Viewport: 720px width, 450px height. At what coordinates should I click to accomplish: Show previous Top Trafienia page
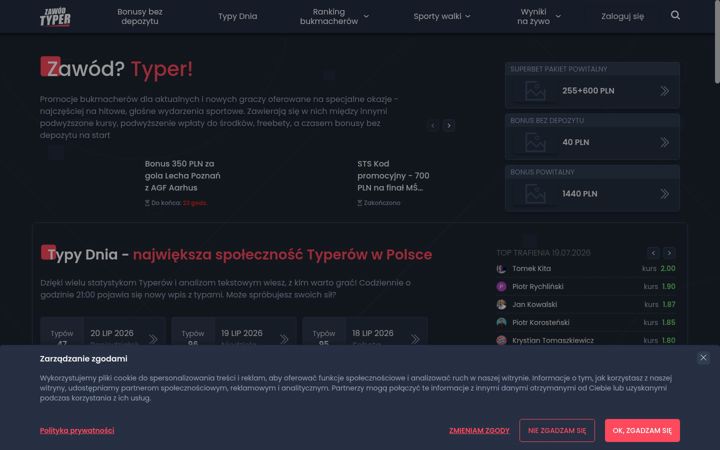pos(653,253)
